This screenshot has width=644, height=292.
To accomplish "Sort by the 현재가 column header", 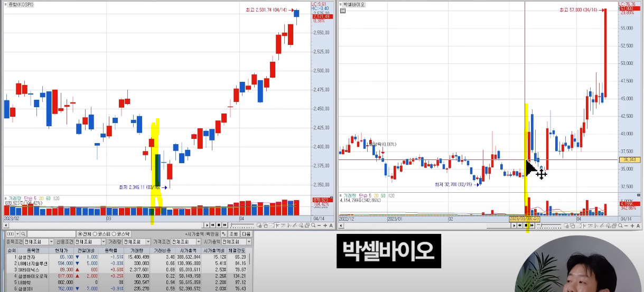I will pyautogui.click(x=61, y=250).
